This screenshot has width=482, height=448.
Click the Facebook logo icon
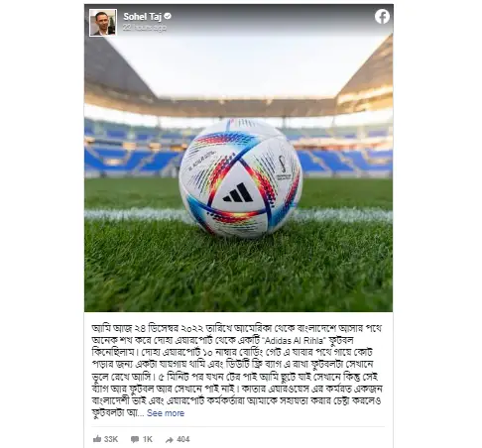(382, 17)
